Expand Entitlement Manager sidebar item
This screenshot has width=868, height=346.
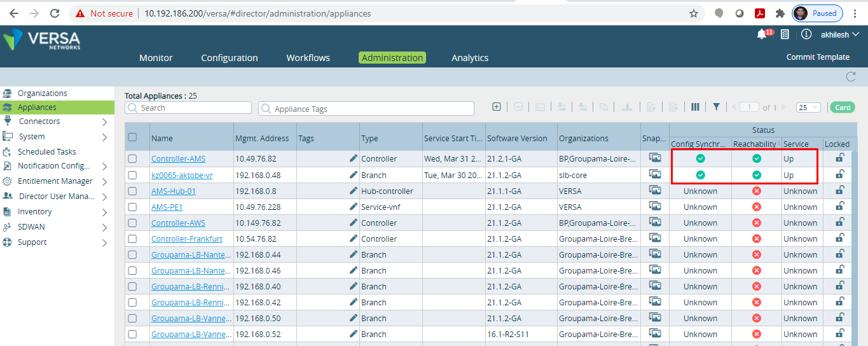(x=104, y=181)
